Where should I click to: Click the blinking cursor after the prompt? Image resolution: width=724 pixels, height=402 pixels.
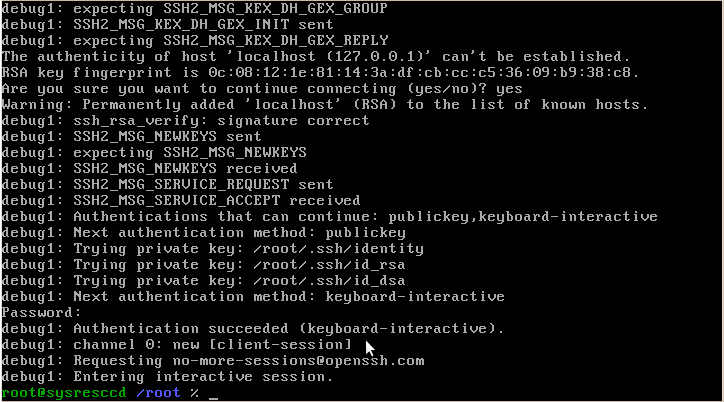213,396
